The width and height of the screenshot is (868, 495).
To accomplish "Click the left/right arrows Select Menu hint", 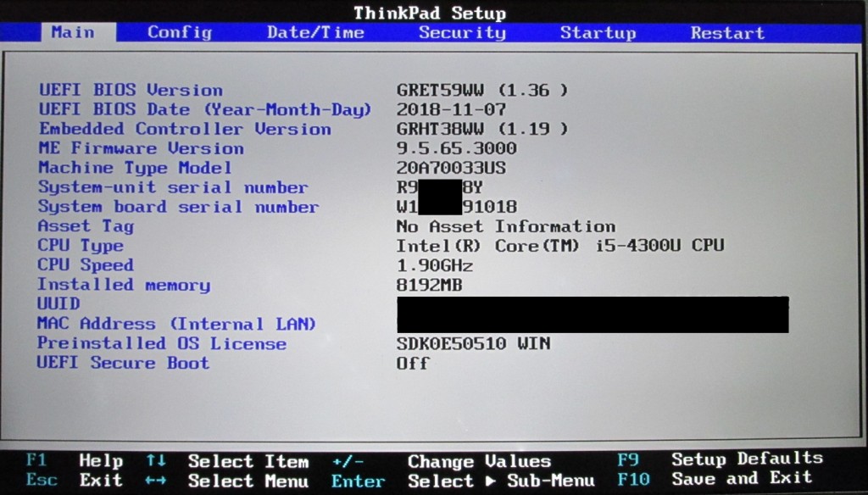I will pyautogui.click(x=227, y=480).
